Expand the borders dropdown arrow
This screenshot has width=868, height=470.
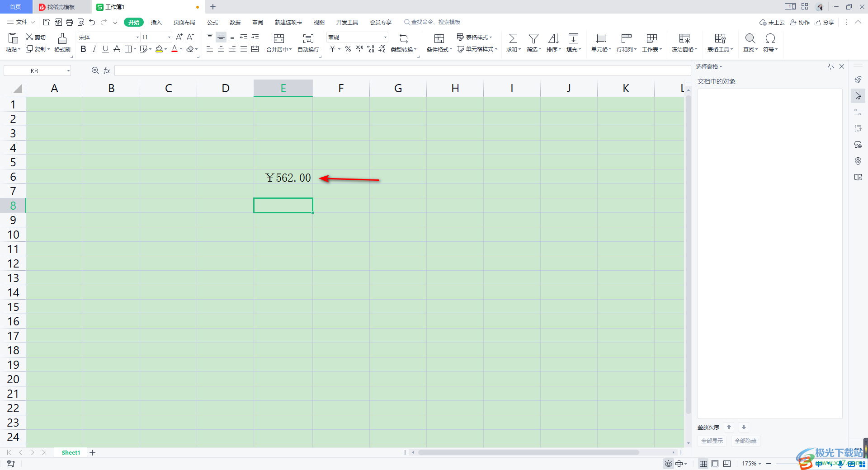click(135, 49)
